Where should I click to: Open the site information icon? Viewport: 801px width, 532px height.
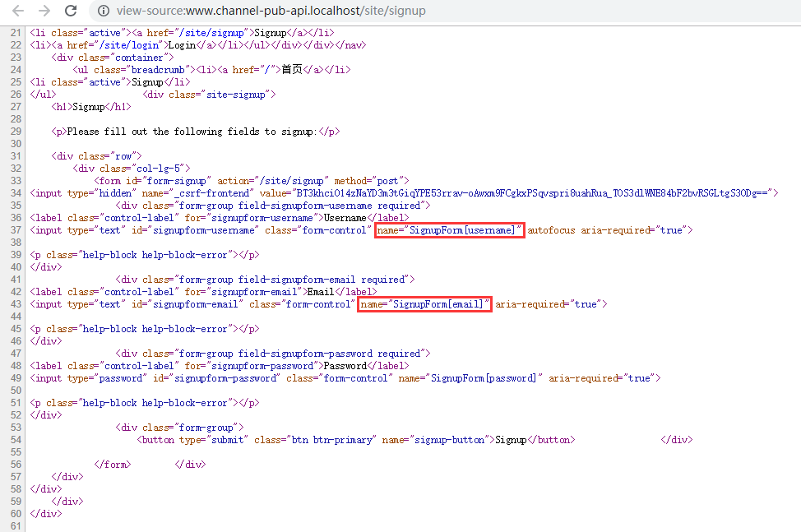[x=103, y=12]
